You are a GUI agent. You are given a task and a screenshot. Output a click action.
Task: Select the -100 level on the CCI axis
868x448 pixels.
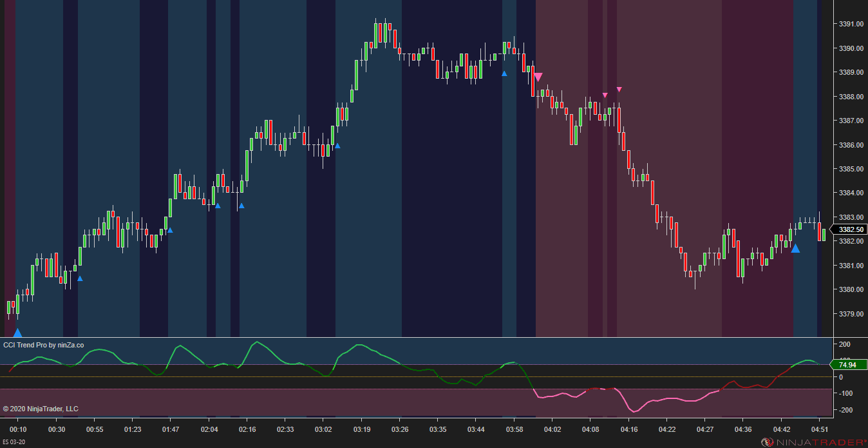click(845, 393)
